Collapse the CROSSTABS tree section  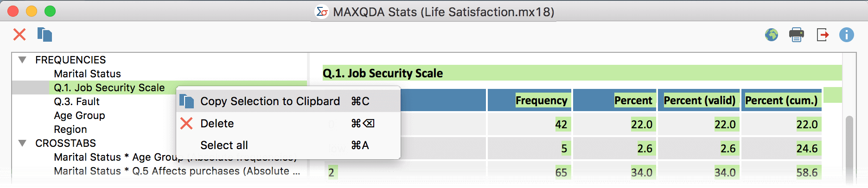coord(22,143)
